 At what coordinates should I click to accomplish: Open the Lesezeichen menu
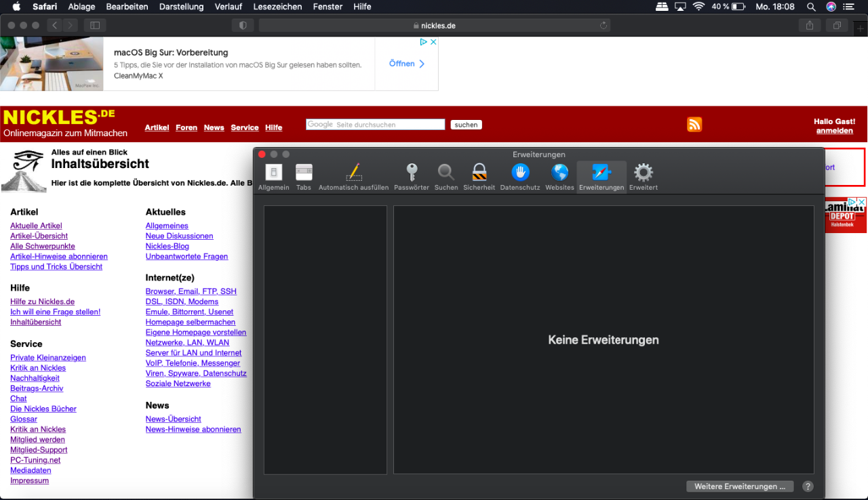tap(277, 7)
